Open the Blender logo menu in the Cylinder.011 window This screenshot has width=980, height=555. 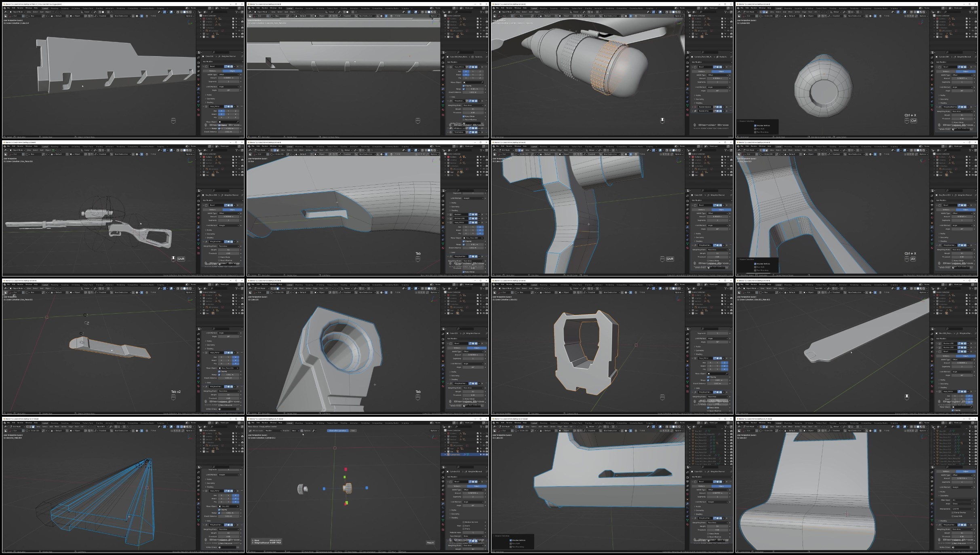click(x=249, y=423)
